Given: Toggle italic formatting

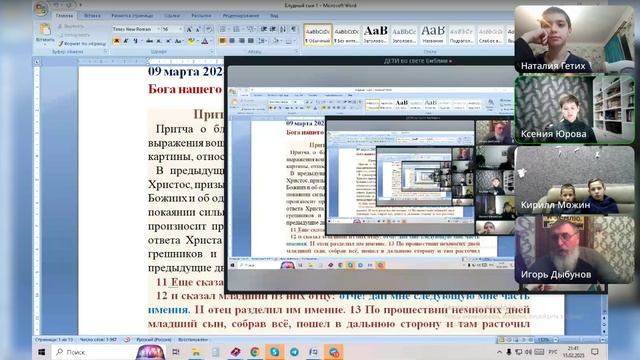Looking at the screenshot, I should point(126,41).
